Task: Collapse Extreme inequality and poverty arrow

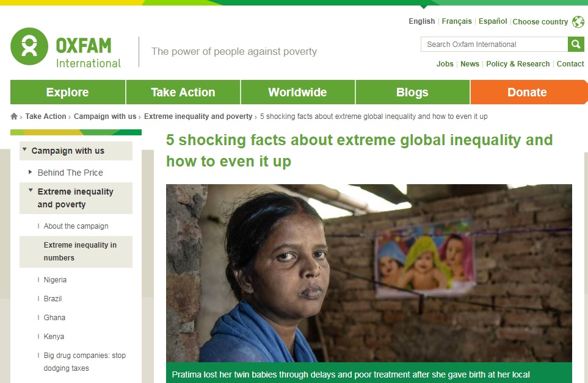Action: coord(31,190)
